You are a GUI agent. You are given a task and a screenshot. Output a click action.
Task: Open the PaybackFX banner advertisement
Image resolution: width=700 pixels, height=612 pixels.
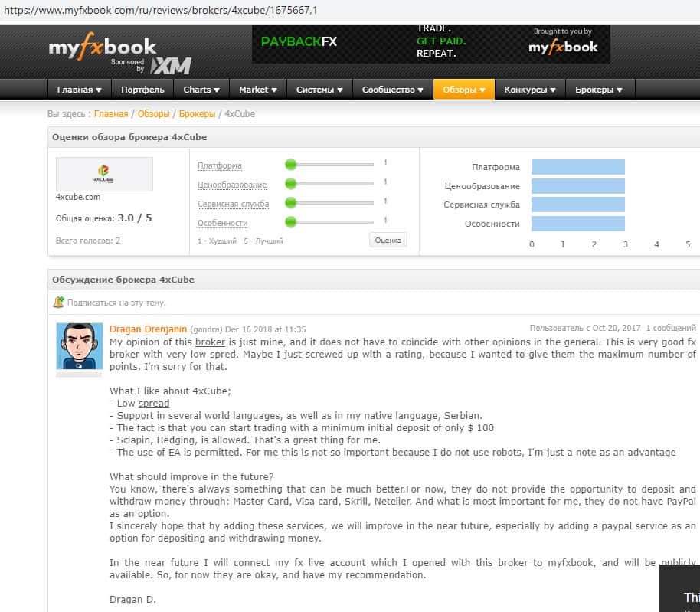[431, 44]
